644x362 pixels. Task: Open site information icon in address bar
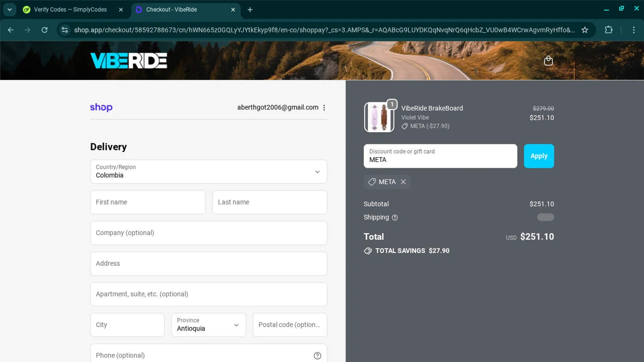[65, 30]
